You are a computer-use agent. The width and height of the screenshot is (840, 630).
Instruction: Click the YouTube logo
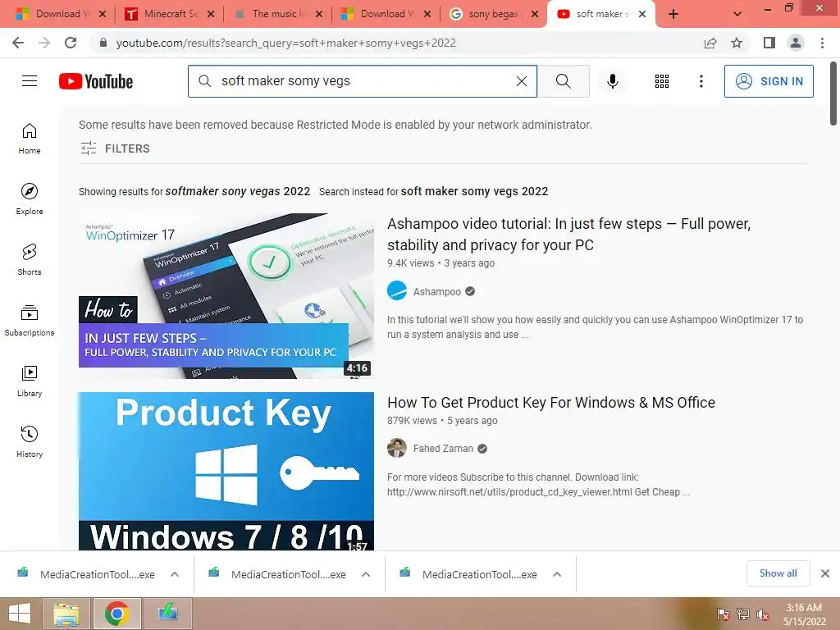coord(96,81)
